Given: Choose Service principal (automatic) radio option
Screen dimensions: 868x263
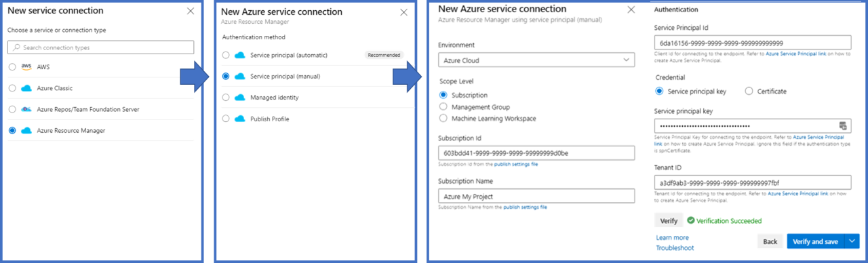Looking at the screenshot, I should 226,55.
